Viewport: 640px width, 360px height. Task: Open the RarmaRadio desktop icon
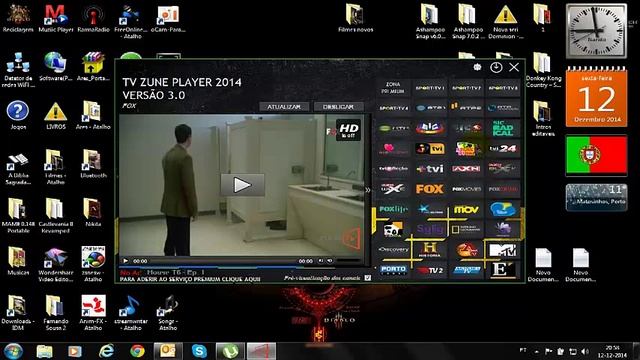(x=93, y=18)
